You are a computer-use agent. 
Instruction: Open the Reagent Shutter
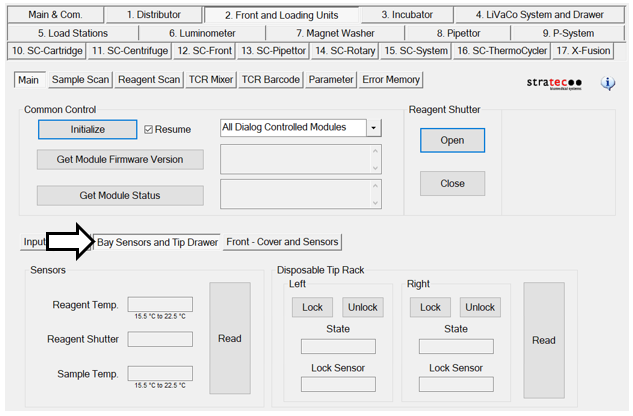click(x=452, y=140)
